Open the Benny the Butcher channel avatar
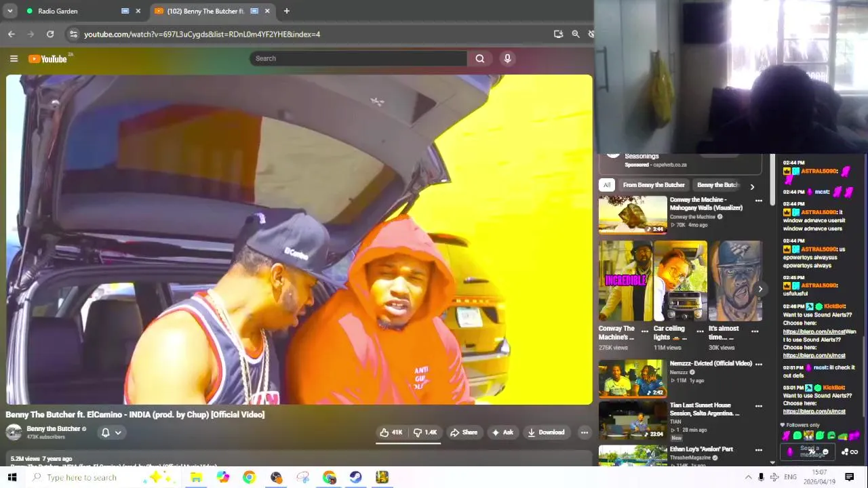Screen dimensions: 868x488 click(x=14, y=432)
